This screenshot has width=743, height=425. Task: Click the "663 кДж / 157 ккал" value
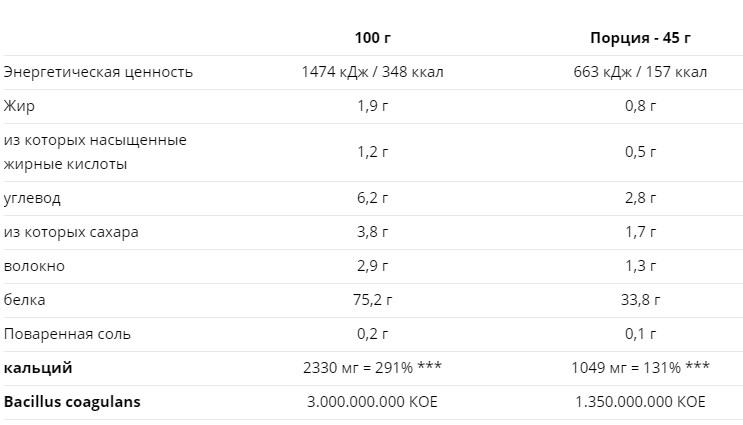[640, 72]
